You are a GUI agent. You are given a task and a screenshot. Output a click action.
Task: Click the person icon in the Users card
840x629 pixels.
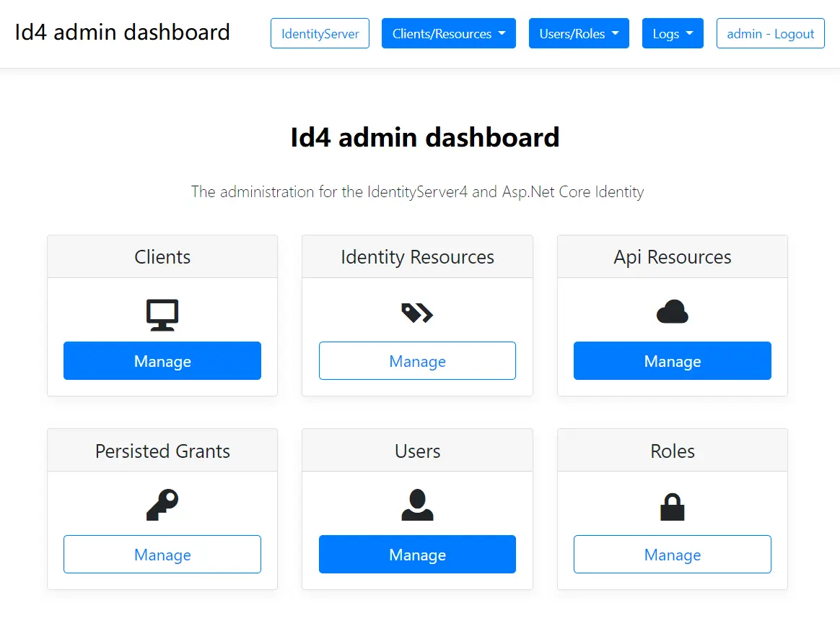coord(417,505)
